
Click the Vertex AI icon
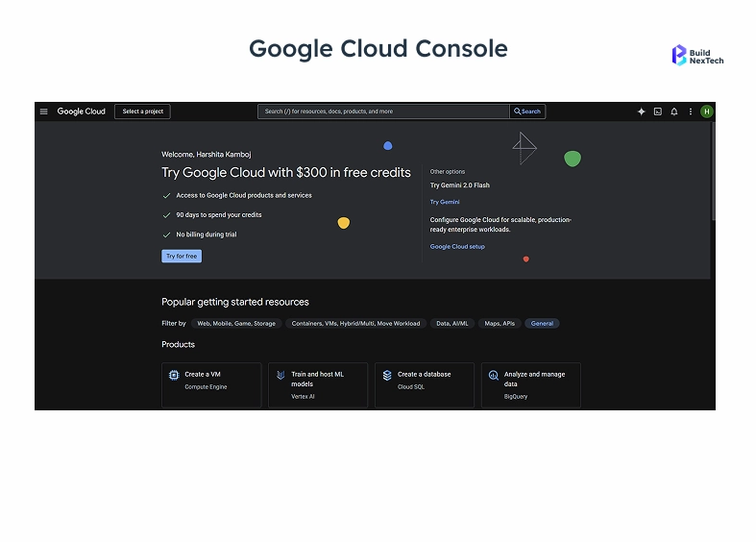pos(280,375)
